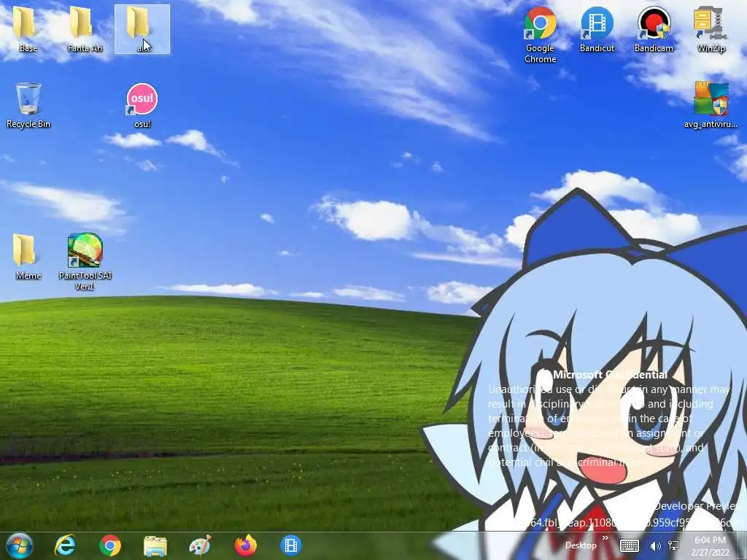The image size is (747, 560).
Task: Open the Recycle Bin
Action: coord(28,105)
